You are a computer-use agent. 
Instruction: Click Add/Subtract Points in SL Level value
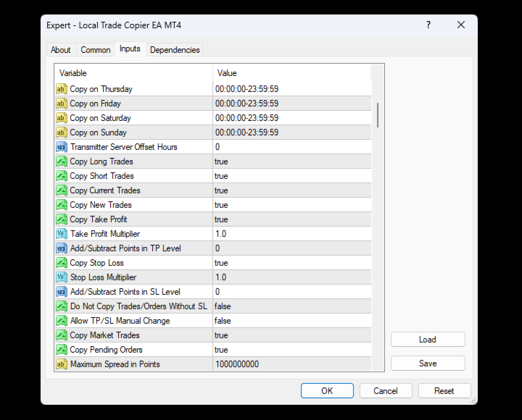tap(292, 292)
